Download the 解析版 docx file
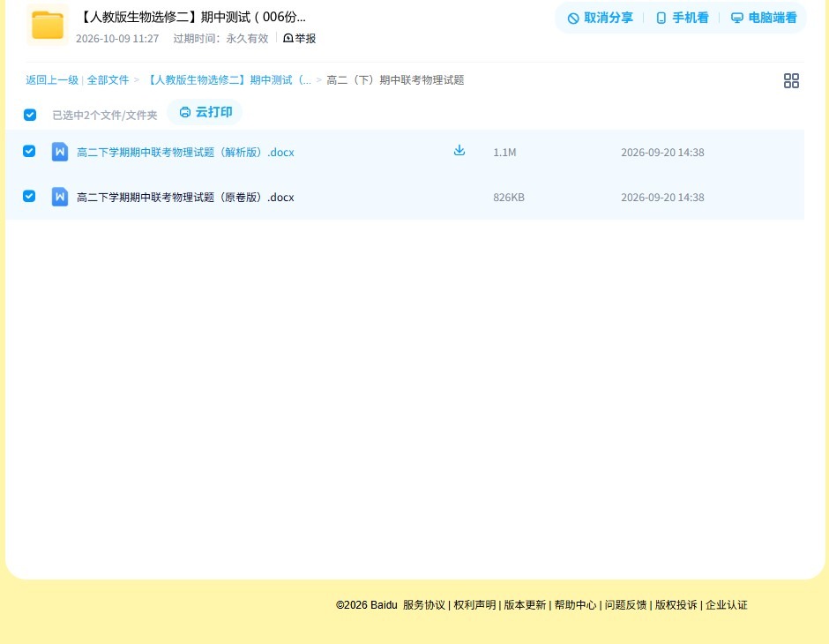The width and height of the screenshot is (829, 644). (459, 151)
